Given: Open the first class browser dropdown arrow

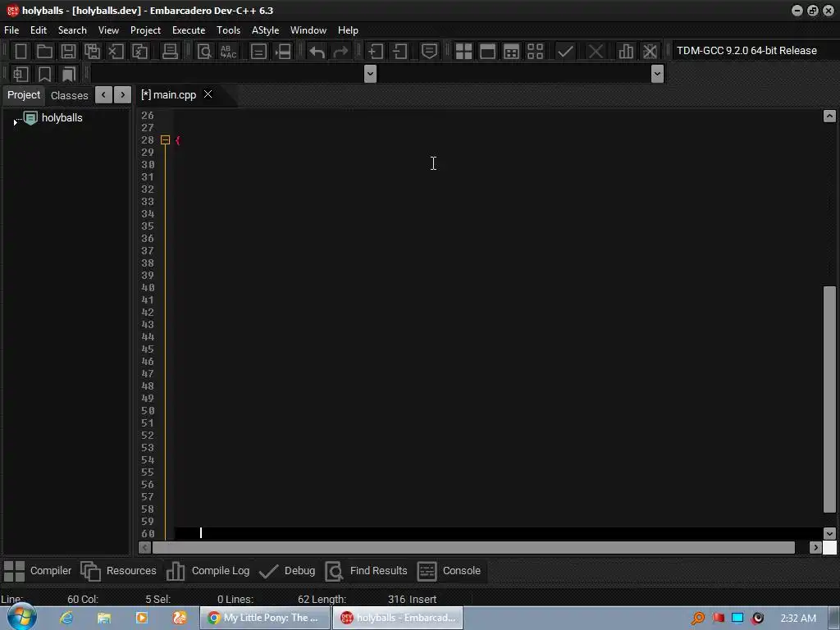Looking at the screenshot, I should (x=370, y=73).
